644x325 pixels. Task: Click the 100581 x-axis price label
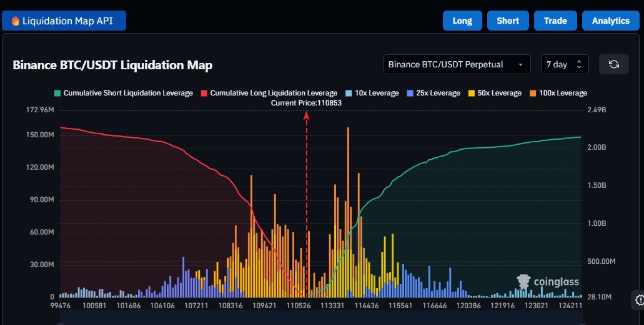[94, 306]
